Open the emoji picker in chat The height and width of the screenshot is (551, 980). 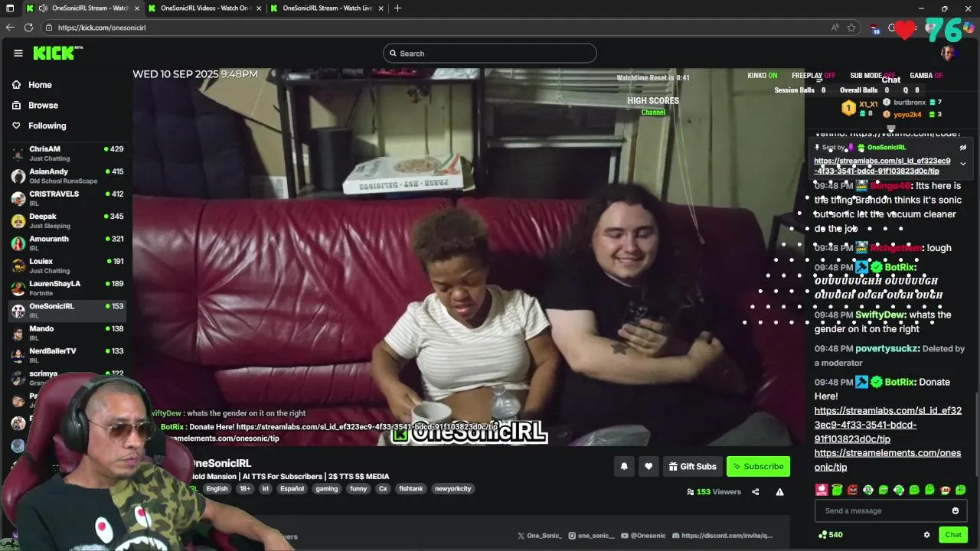(x=955, y=510)
